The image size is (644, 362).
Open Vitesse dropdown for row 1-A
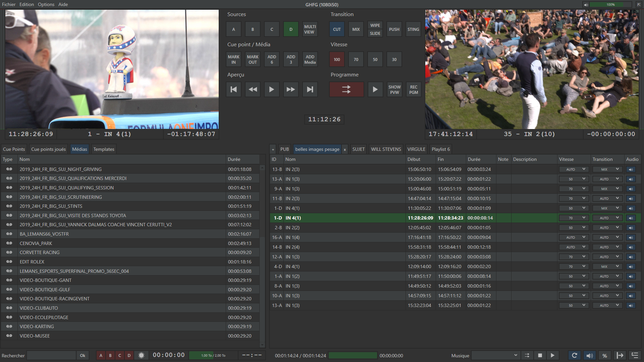574,277
